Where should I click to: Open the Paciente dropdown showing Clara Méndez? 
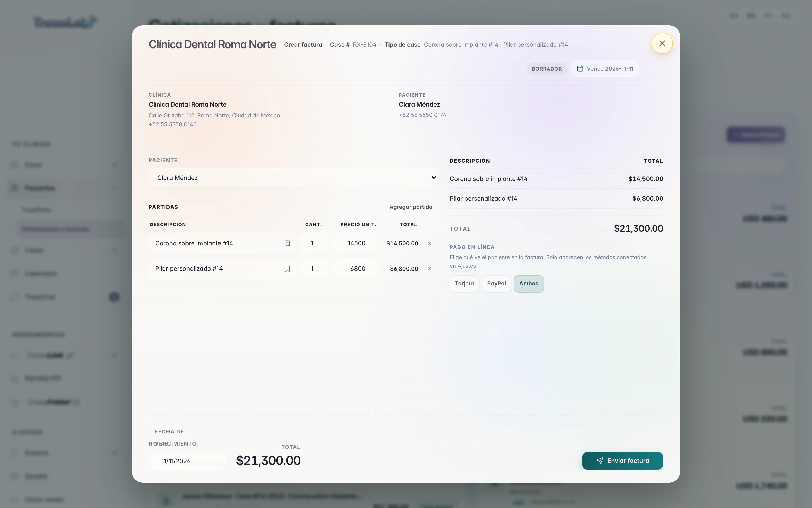click(x=293, y=177)
